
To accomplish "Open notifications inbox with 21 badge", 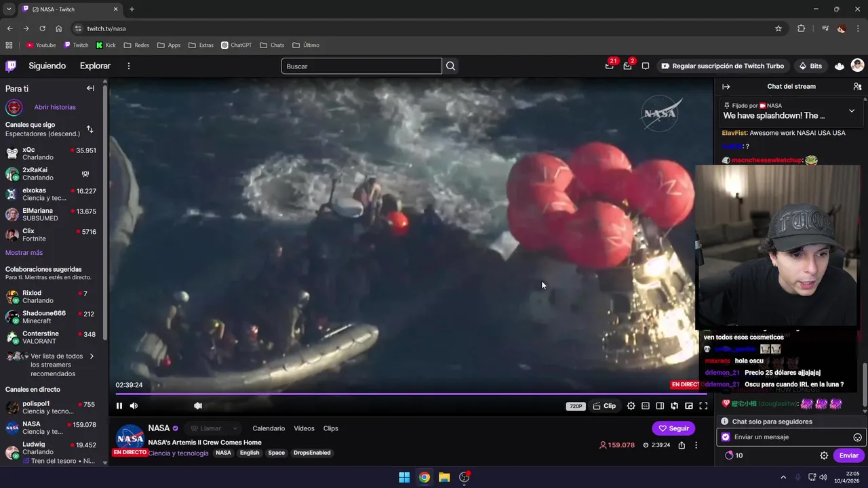I will click(x=610, y=66).
